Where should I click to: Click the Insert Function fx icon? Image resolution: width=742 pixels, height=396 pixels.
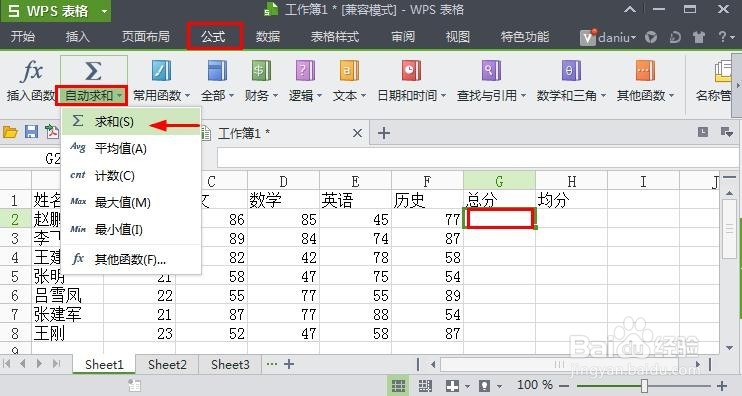point(32,71)
